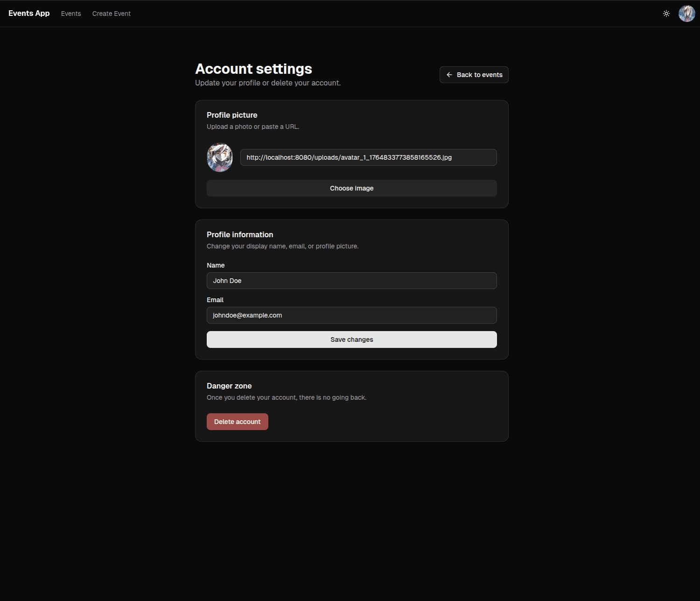
Task: Select the avatar URL input field
Action: click(x=368, y=157)
